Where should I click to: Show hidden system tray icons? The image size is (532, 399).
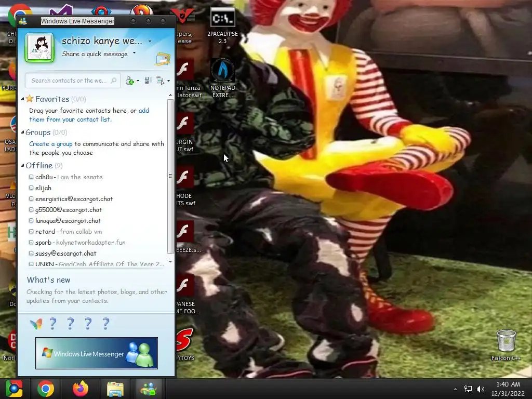[455, 389]
